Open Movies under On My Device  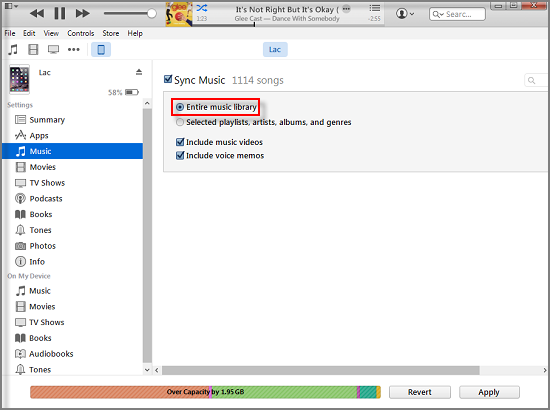coord(72,307)
